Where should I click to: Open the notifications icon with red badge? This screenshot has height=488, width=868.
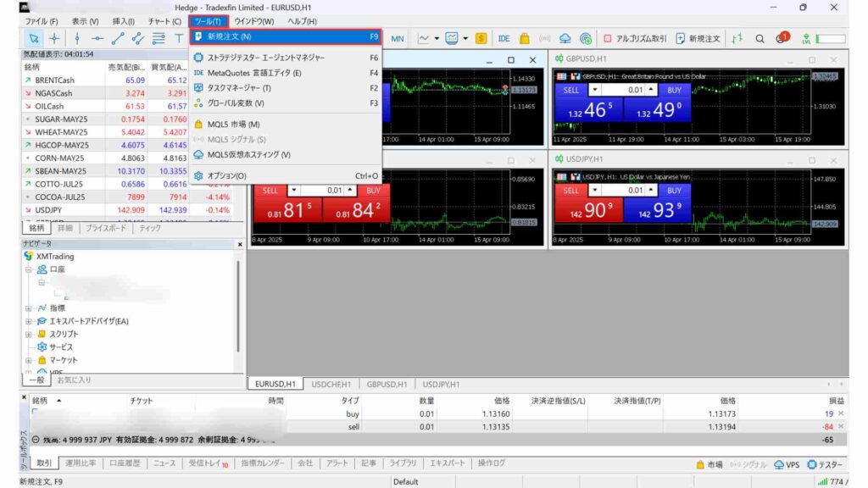[x=782, y=38]
